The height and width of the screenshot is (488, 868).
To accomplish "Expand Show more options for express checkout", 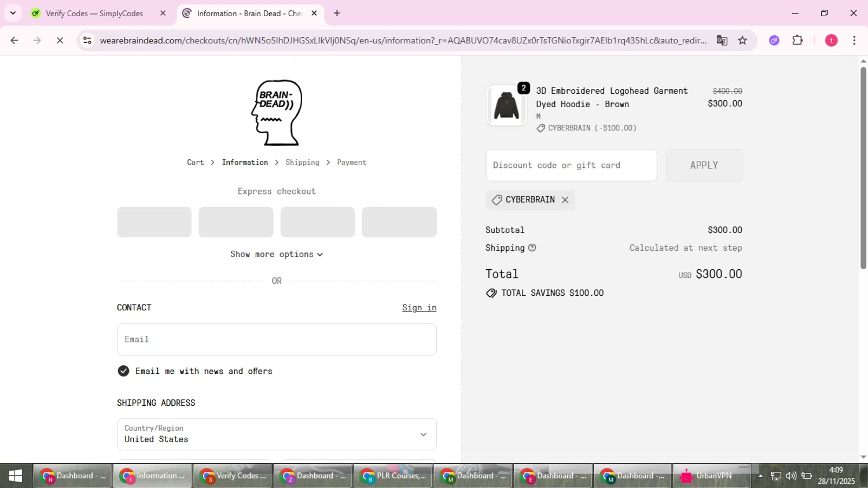I will (x=277, y=254).
